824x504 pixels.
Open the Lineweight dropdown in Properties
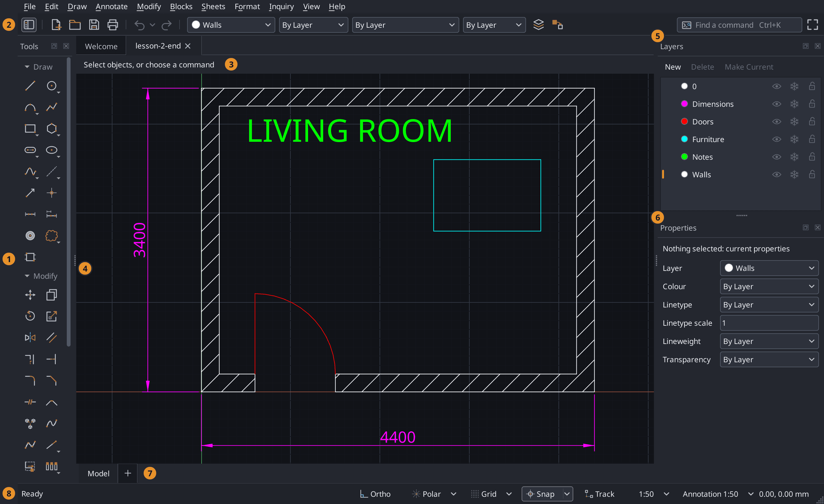(x=769, y=341)
